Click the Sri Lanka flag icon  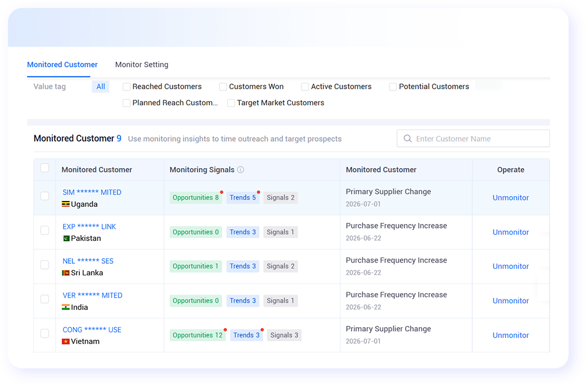tap(66, 273)
